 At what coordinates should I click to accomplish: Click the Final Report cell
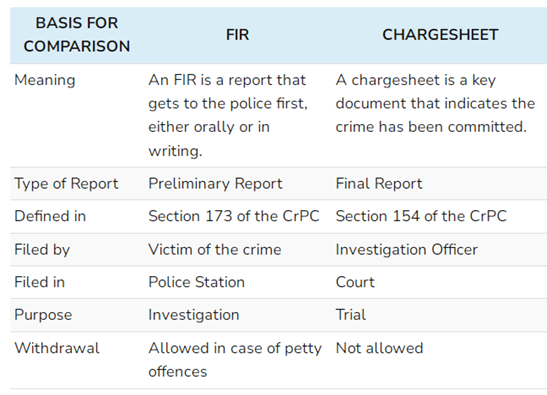pyautogui.click(x=379, y=184)
